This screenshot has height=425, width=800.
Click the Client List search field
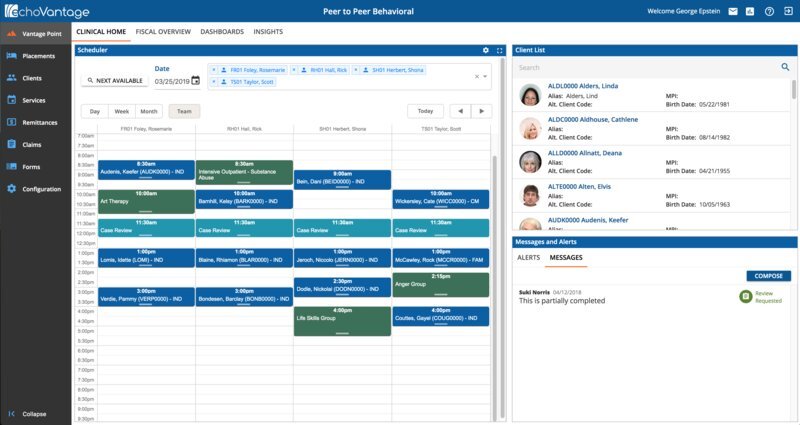645,67
